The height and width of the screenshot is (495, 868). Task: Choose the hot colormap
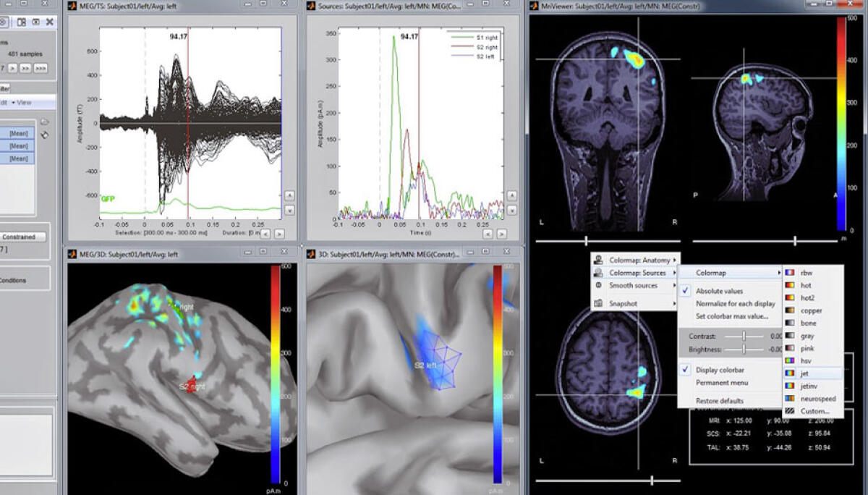coord(812,285)
